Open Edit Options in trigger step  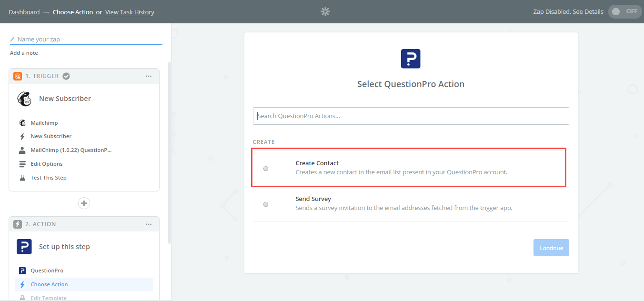click(x=47, y=164)
